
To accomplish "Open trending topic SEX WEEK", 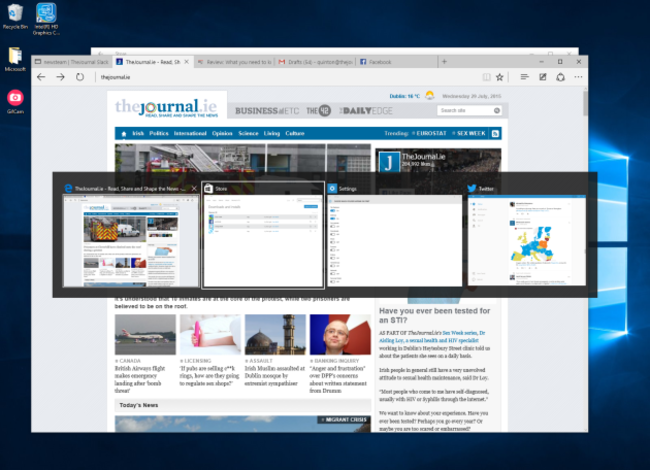I will [468, 133].
